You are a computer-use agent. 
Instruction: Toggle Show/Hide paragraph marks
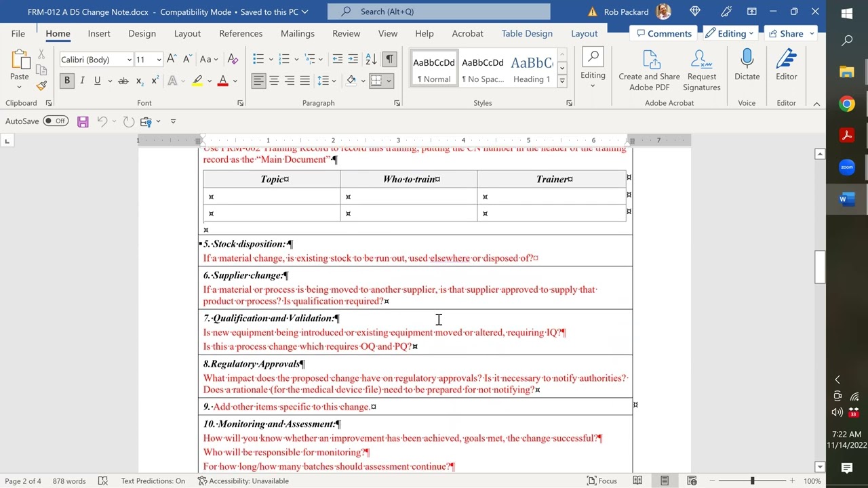coord(389,60)
